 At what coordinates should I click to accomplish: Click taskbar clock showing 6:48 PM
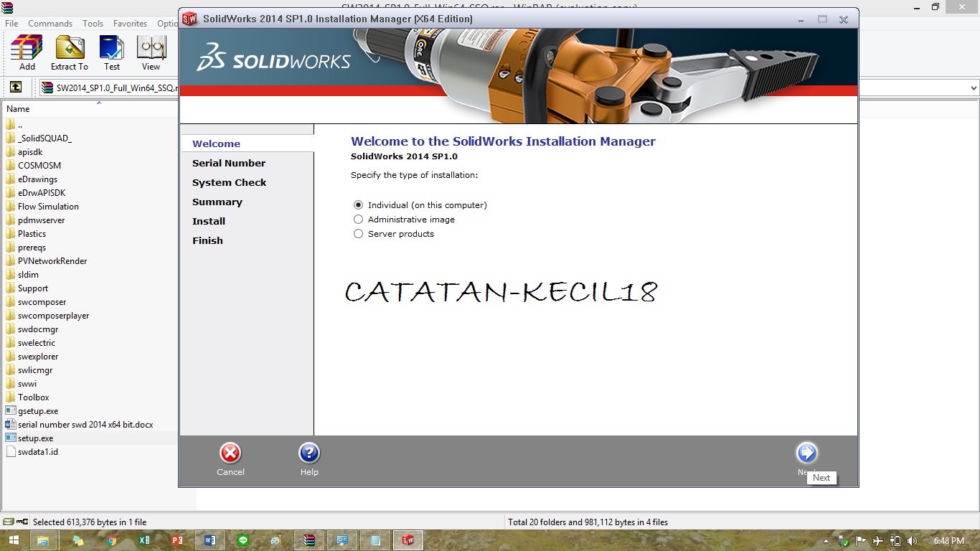coord(948,540)
